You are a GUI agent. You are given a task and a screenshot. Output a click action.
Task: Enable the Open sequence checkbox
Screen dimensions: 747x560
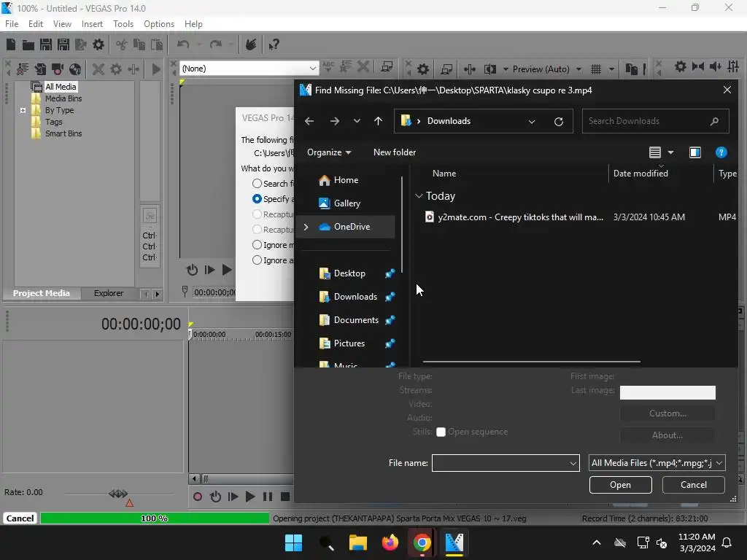(x=441, y=432)
